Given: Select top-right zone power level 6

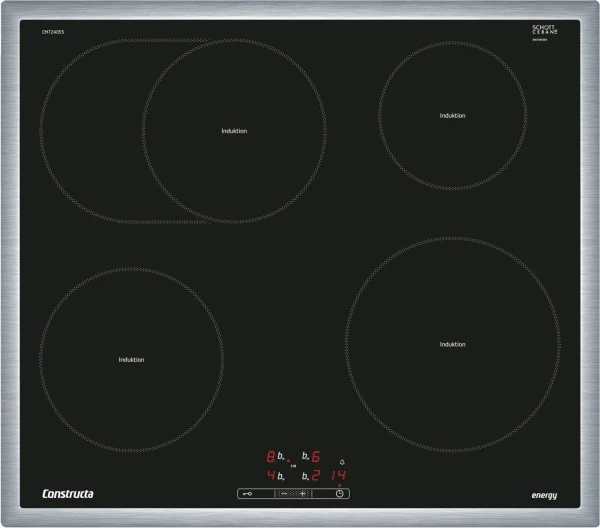Looking at the screenshot, I should [x=316, y=457].
